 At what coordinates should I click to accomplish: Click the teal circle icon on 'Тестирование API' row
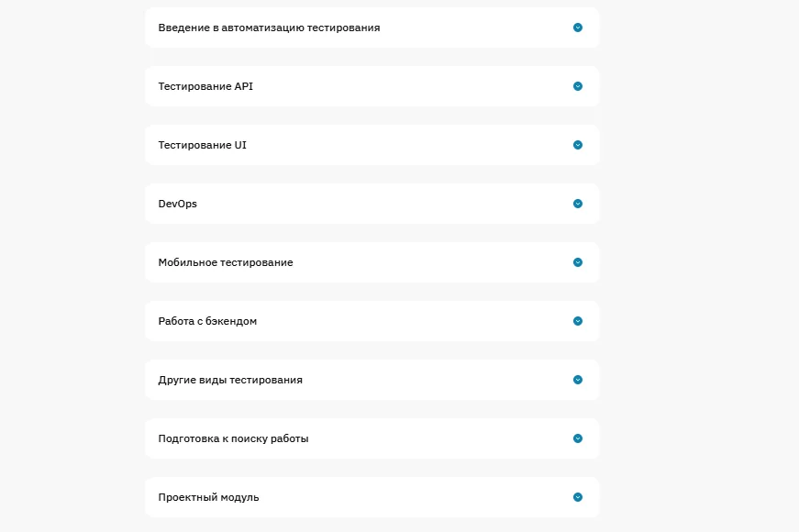tap(577, 85)
